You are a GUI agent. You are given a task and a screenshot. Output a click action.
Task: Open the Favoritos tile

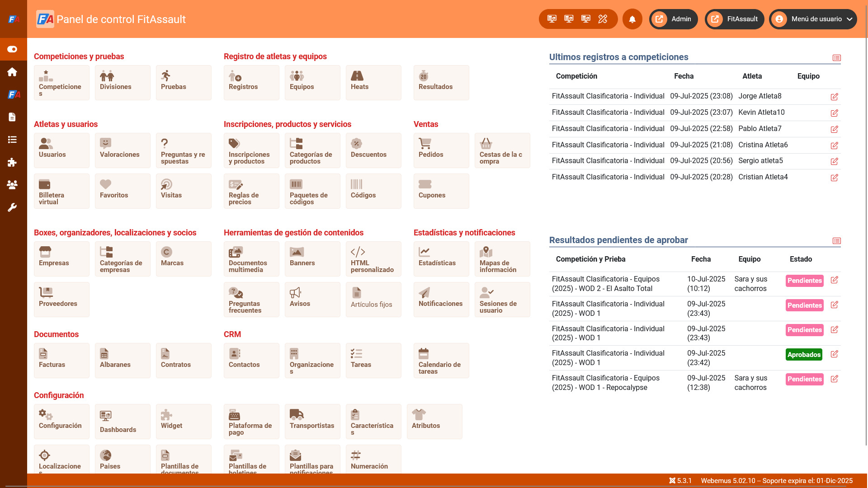coord(123,191)
